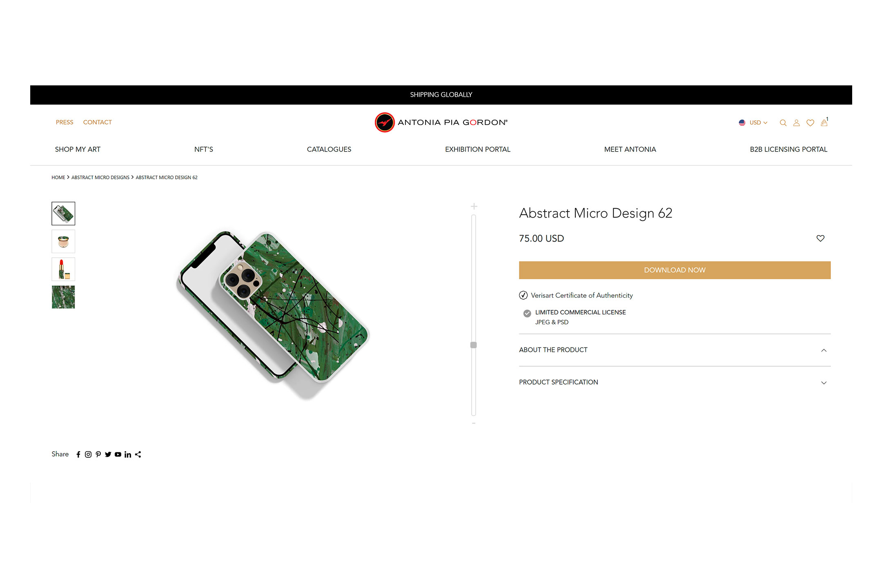The width and height of the screenshot is (882, 588).
Task: Click the LinkedIn share icon
Action: [128, 454]
